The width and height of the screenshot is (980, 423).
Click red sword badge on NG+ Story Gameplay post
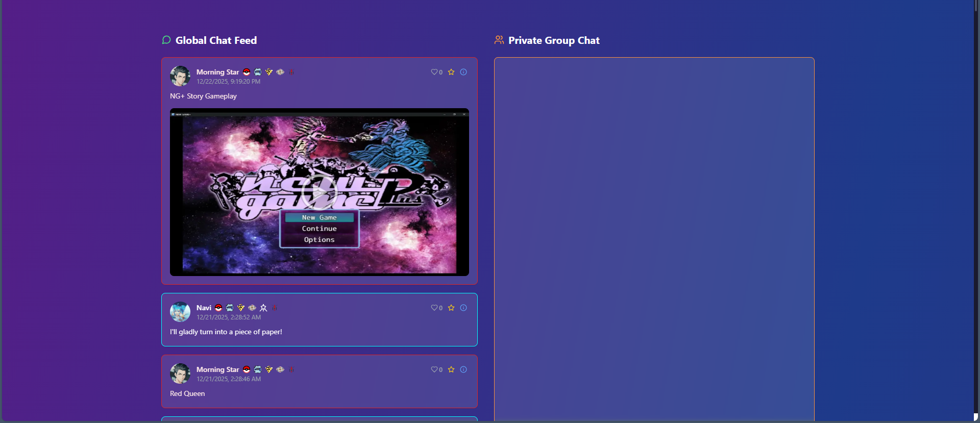[x=291, y=72]
